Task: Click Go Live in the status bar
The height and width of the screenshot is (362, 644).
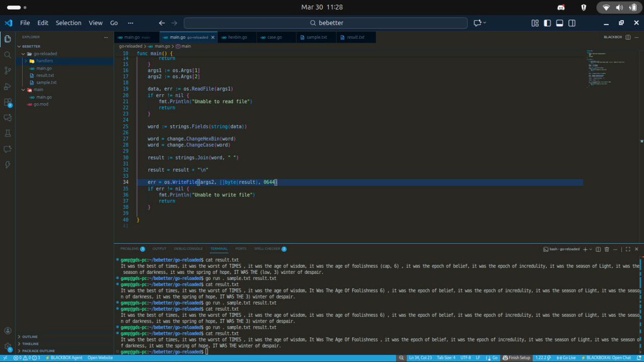Action: pos(566,358)
